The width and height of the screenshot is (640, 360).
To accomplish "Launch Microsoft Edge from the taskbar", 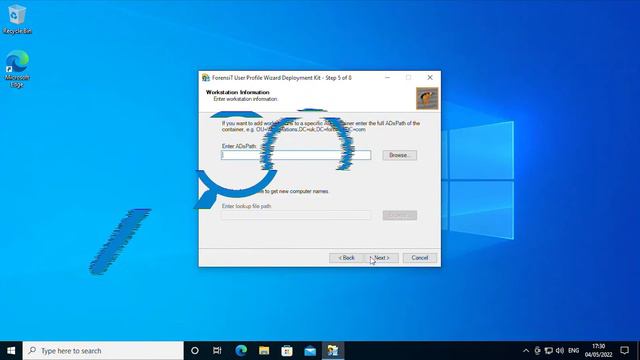I will pyautogui.click(x=241, y=351).
